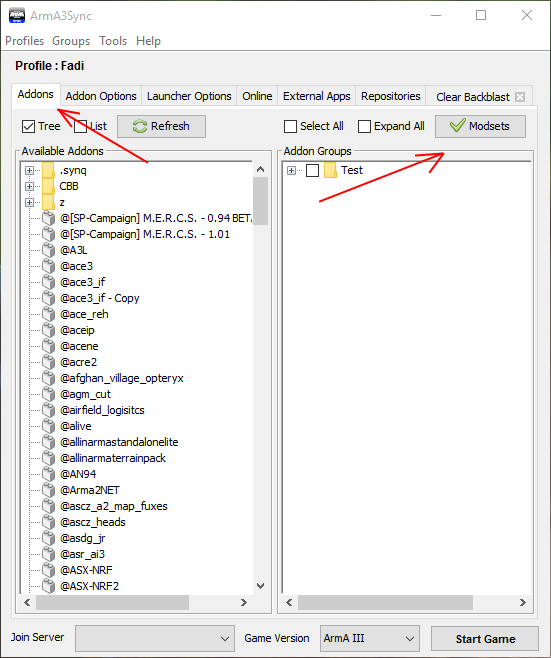Click right arrow of Addon Groups horizontal scrollbar

pyautogui.click(x=523, y=603)
